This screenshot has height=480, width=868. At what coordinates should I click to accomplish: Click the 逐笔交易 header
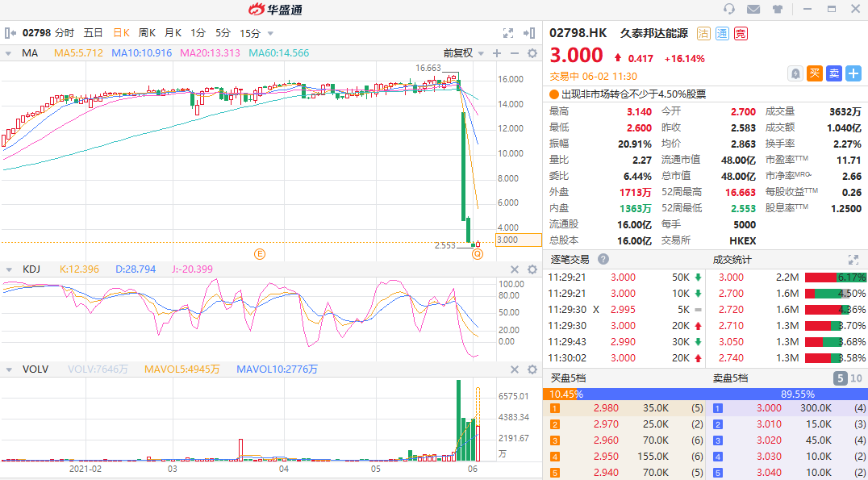[570, 259]
